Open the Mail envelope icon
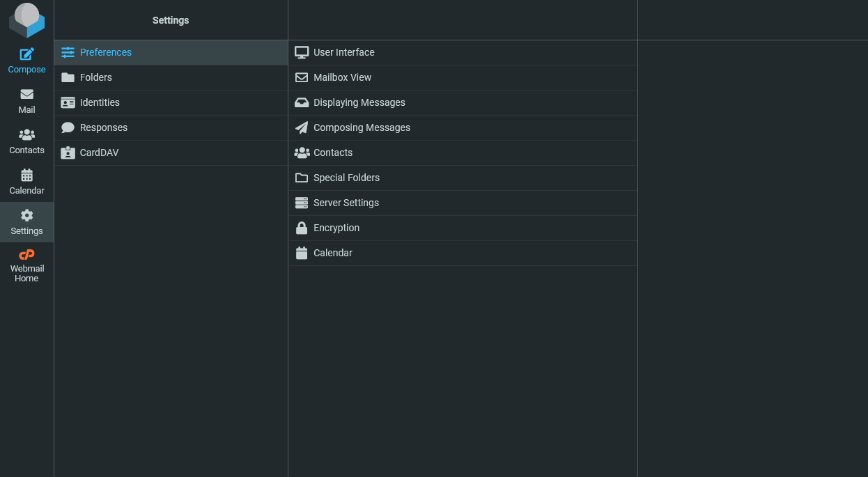This screenshot has height=477, width=868. pyautogui.click(x=26, y=95)
